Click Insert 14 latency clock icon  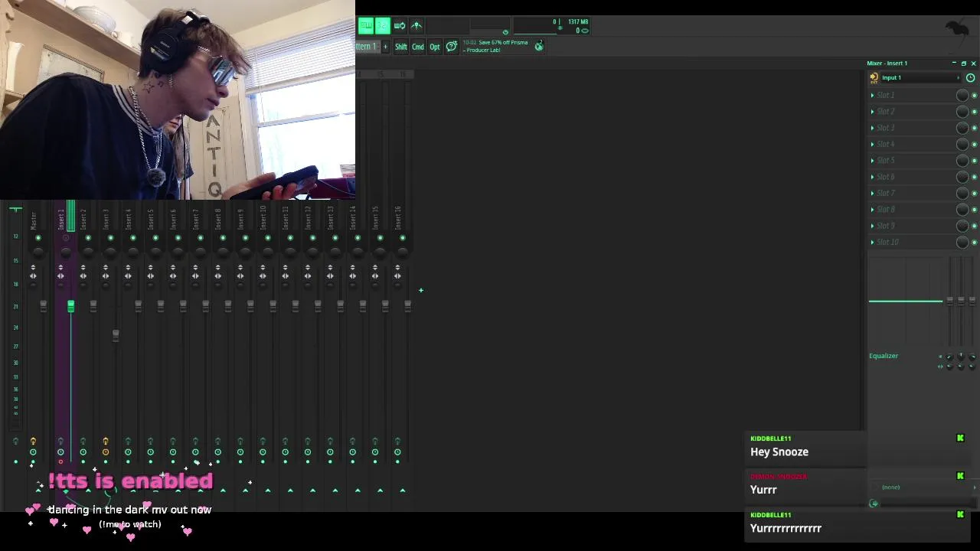pyautogui.click(x=352, y=452)
